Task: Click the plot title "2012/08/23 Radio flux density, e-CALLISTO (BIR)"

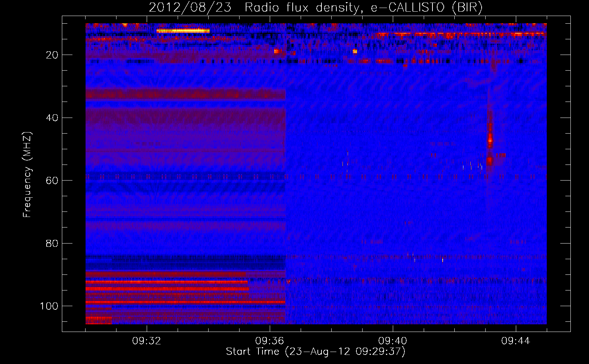Action: 316,7
